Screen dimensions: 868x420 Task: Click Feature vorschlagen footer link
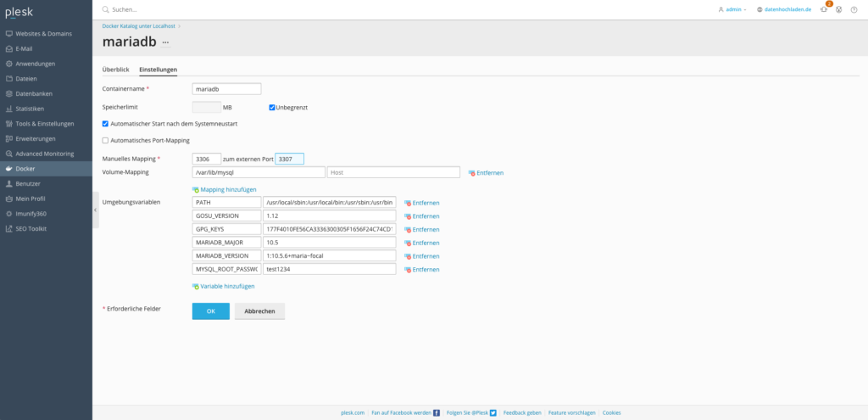(572, 413)
